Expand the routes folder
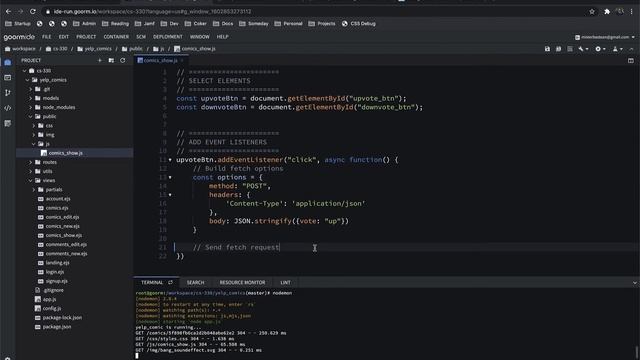The width and height of the screenshot is (640, 360). pyautogui.click(x=31, y=162)
